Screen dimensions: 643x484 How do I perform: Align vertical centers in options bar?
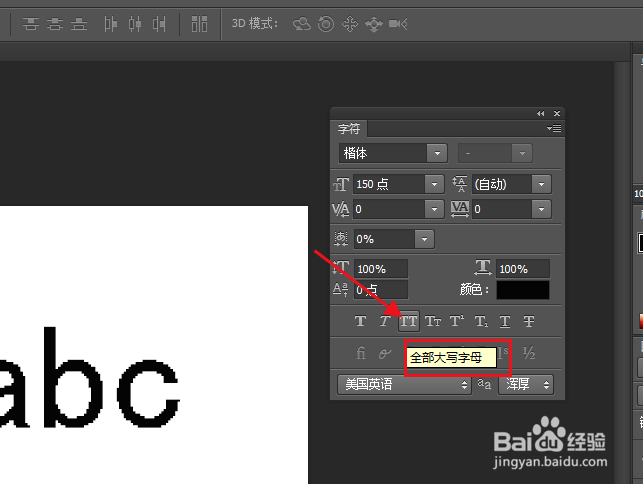pyautogui.click(x=55, y=24)
